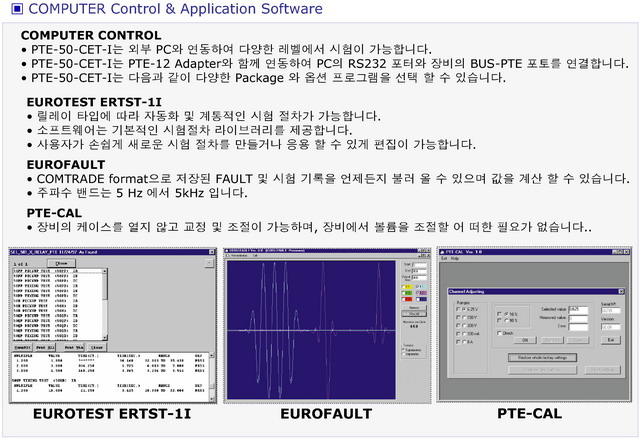Screen dimensions: 640x439
Task: Select the Separate radio option in EUROFAULT
Action: pos(403,354)
